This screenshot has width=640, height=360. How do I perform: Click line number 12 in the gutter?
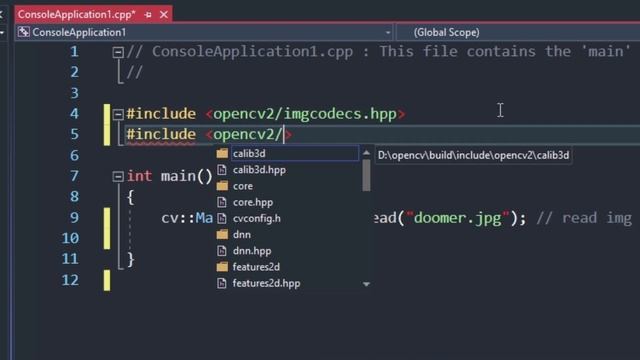click(x=70, y=280)
